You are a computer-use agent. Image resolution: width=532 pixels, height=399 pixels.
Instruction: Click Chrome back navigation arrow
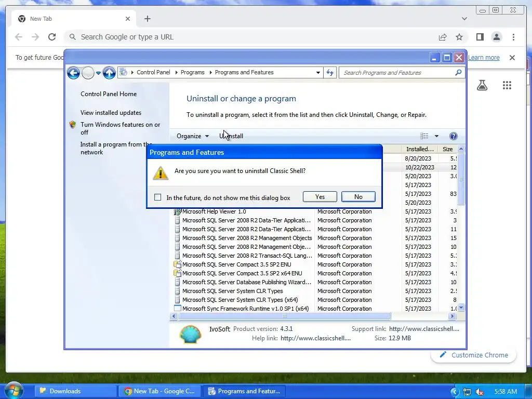click(19, 37)
